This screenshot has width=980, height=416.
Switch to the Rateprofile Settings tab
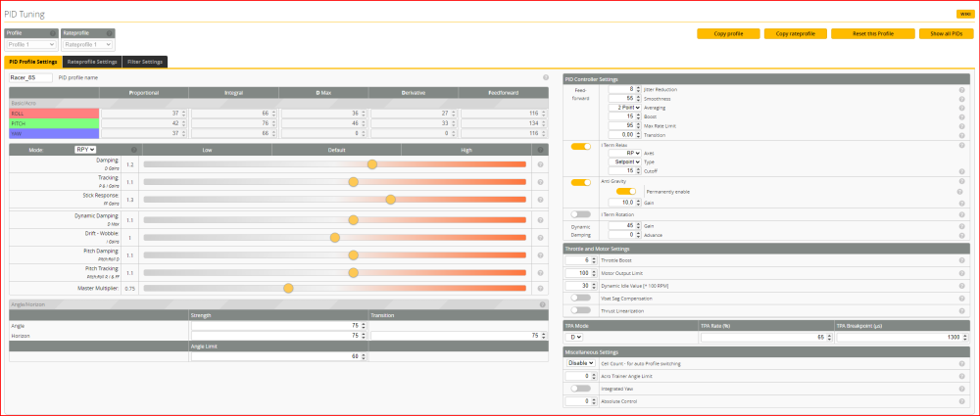point(92,62)
